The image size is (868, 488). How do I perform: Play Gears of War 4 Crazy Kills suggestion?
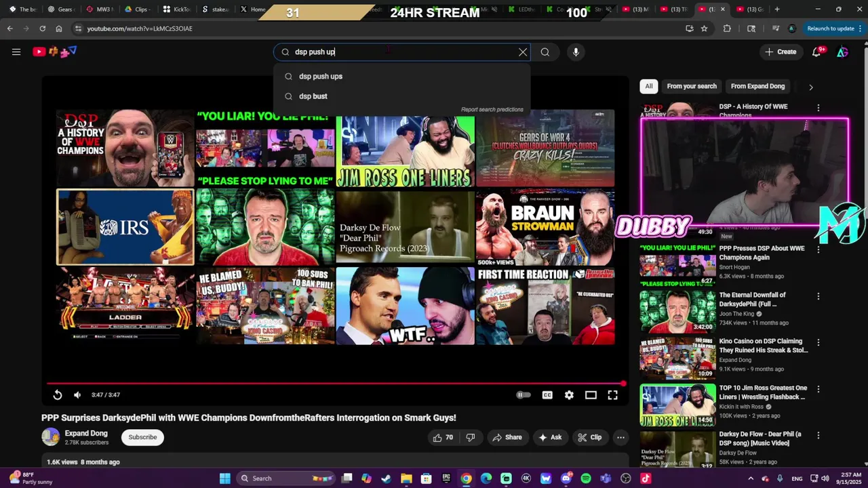click(x=545, y=148)
